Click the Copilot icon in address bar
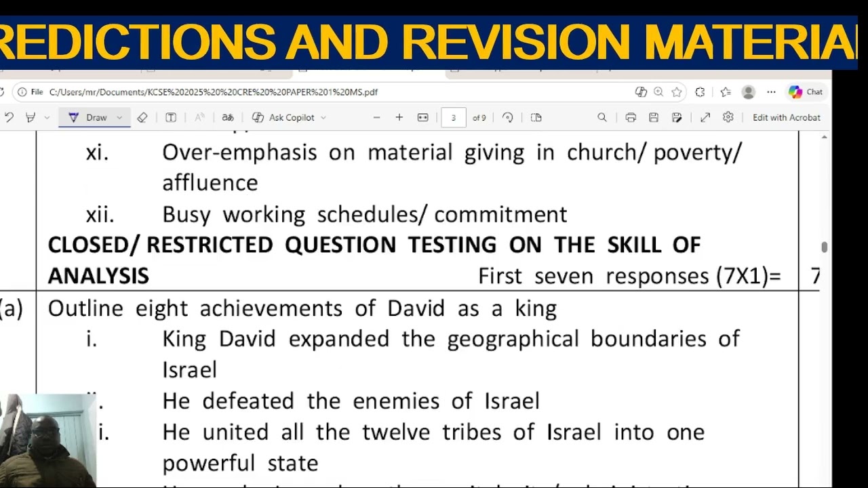868x488 pixels. [x=640, y=92]
